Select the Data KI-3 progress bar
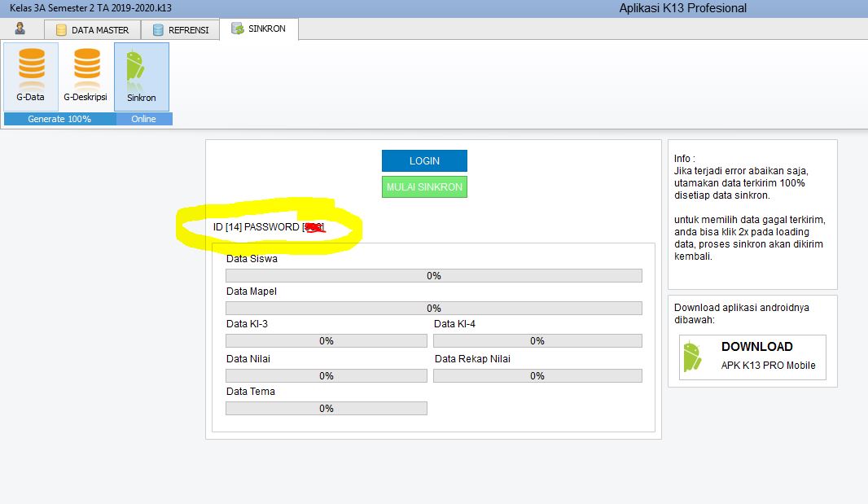 coord(326,341)
